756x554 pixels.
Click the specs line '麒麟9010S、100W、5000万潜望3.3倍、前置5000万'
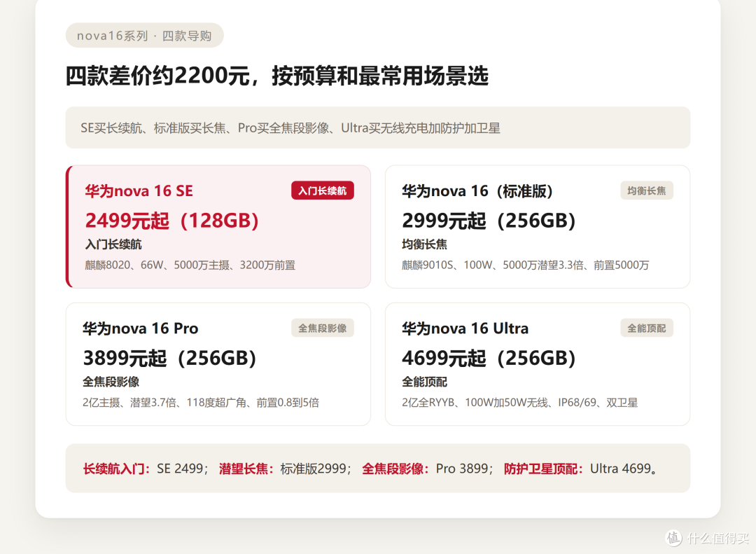point(526,265)
